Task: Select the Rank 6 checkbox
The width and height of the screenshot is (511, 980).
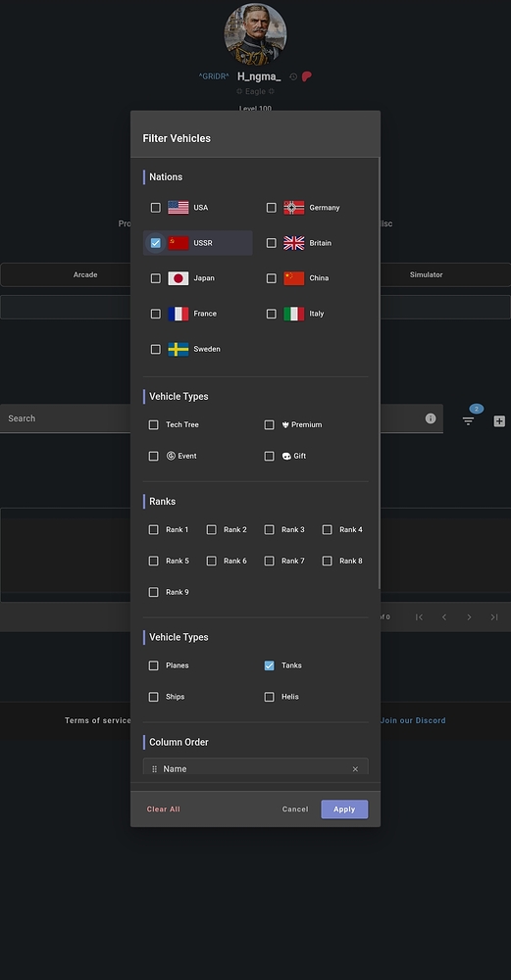Action: (212, 562)
